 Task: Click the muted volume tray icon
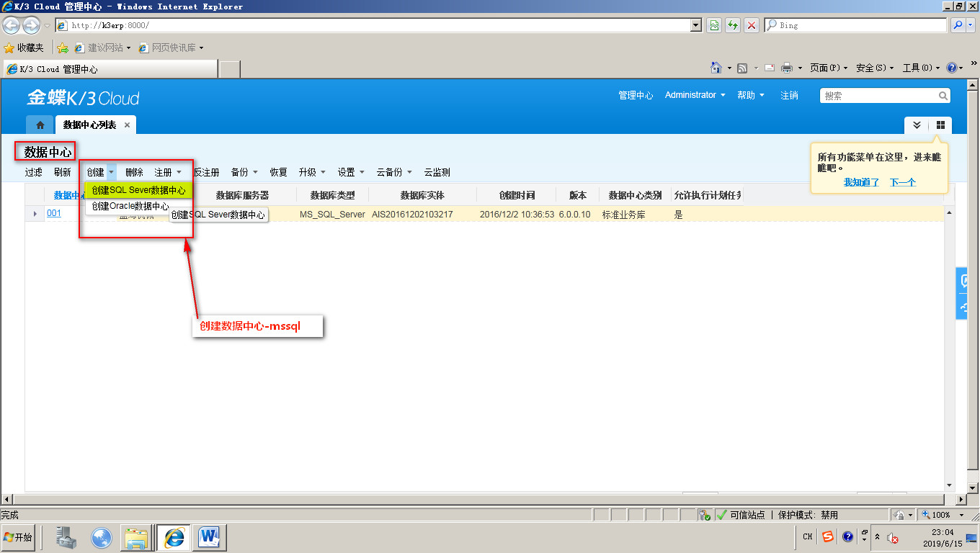tap(892, 537)
